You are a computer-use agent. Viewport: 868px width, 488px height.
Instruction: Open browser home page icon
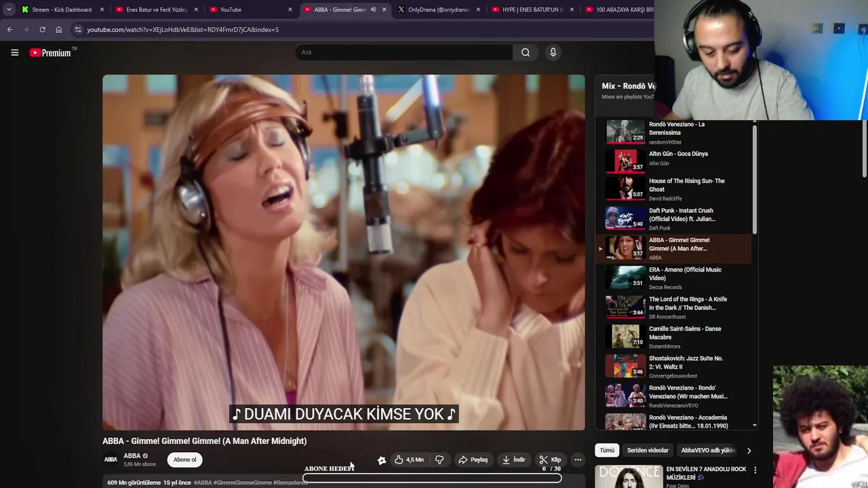tap(58, 30)
